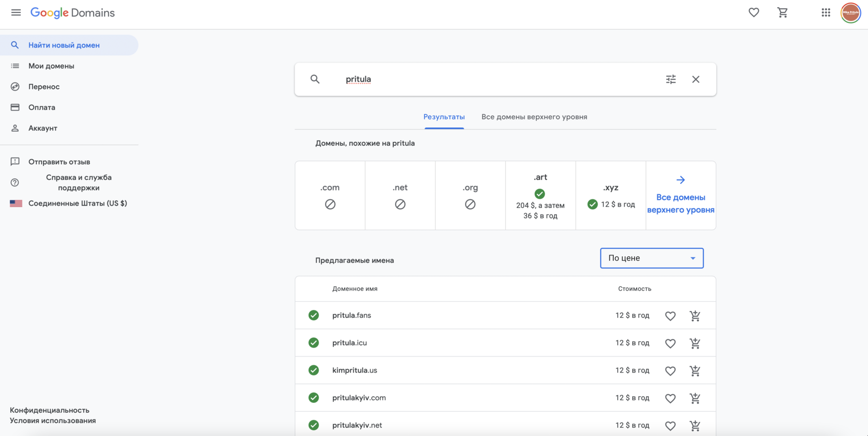Click the green check for pritula.fans
The width and height of the screenshot is (868, 436).
(314, 315)
